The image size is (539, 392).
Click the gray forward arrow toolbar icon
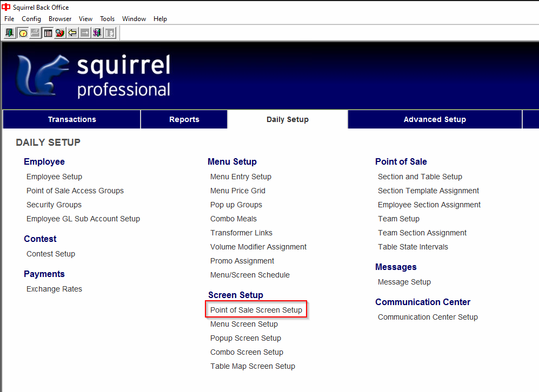85,33
